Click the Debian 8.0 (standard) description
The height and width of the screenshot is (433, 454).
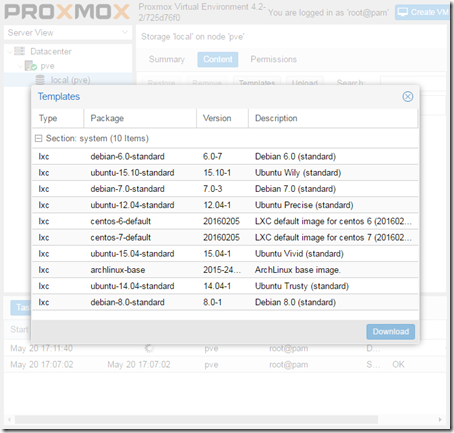(295, 302)
